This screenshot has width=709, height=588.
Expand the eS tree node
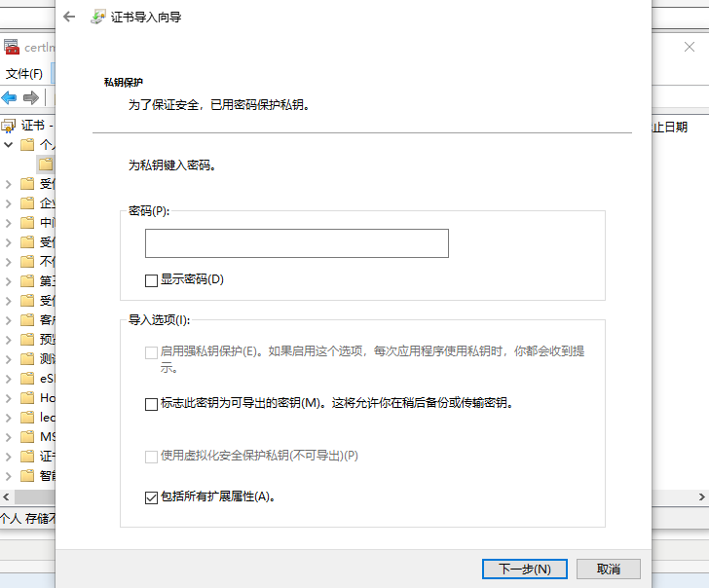8,379
